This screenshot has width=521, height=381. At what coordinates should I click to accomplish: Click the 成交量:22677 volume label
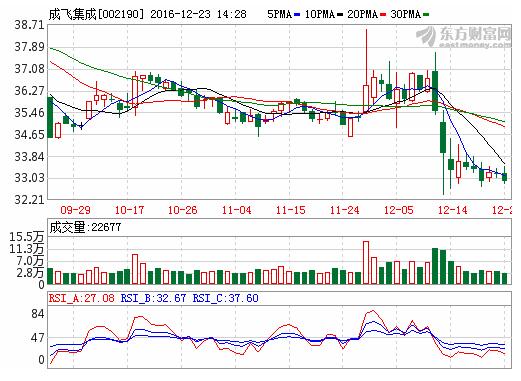(x=85, y=227)
